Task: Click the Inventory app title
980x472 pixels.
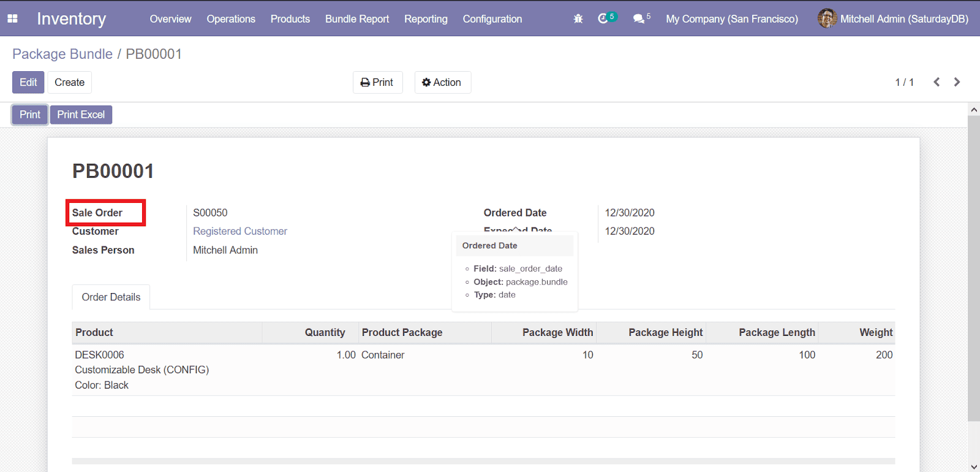Action: (71, 19)
